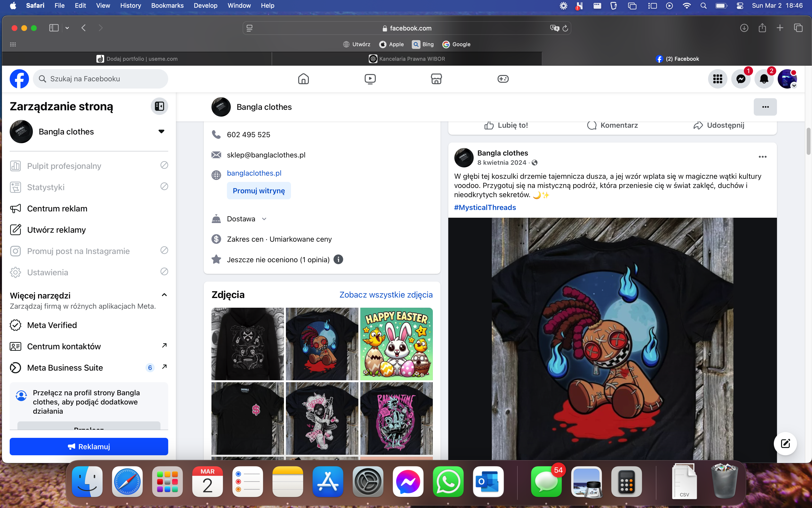Show Safari tab overview

click(x=798, y=28)
